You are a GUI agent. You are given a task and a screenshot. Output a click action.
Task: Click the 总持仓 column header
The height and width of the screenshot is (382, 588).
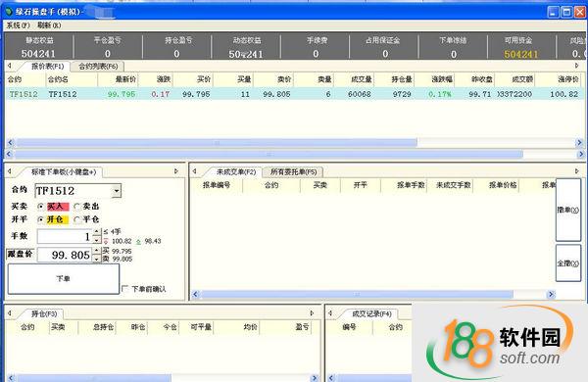(97, 327)
